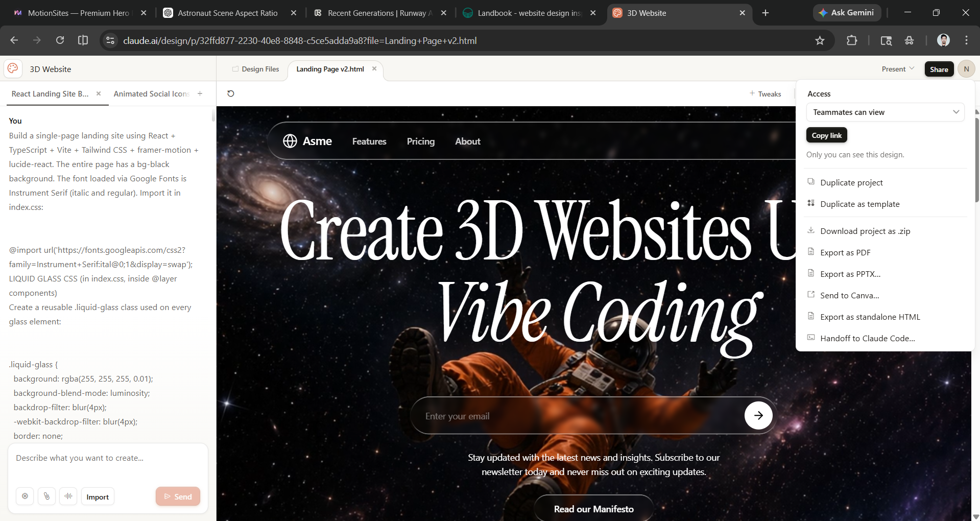Expand the Present dropdown
This screenshot has height=521, width=980.
coord(898,69)
